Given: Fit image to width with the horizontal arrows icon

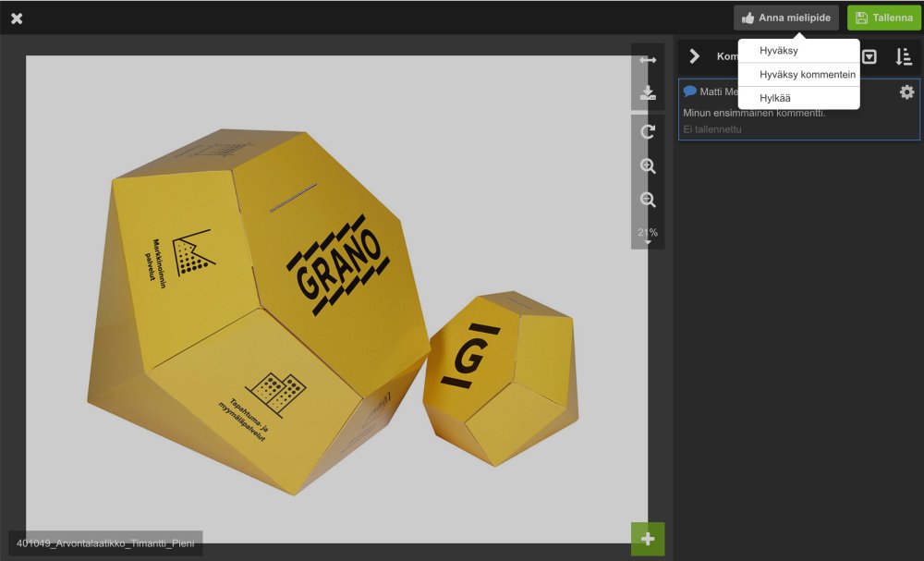Looking at the screenshot, I should pos(648,60).
